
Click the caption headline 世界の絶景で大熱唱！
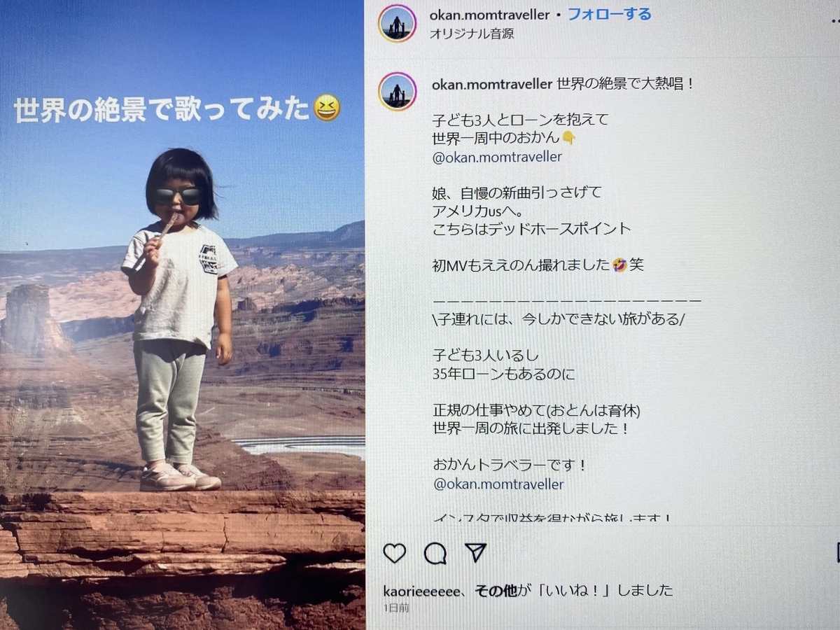(626, 84)
